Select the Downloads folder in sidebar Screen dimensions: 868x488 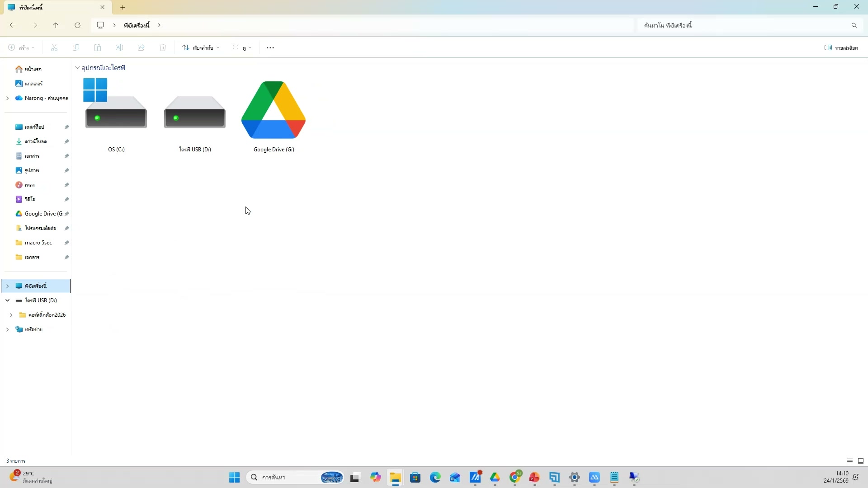pyautogui.click(x=36, y=141)
